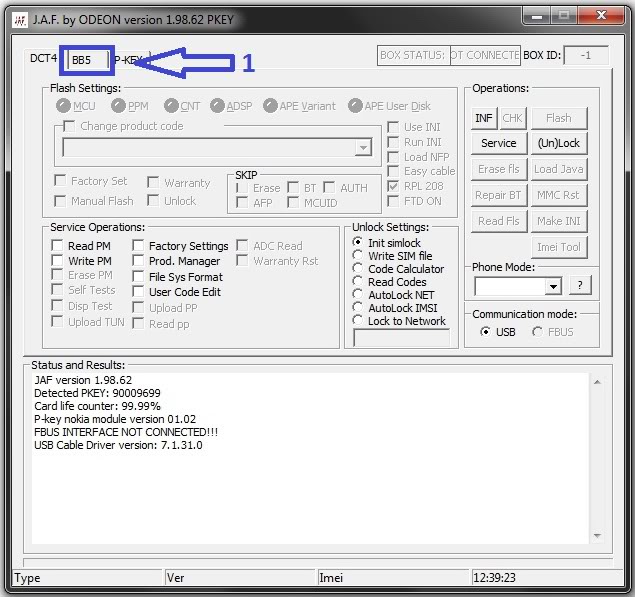Image resolution: width=635 pixels, height=597 pixels.
Task: Click the status results scroll down arrow
Action: [x=597, y=535]
